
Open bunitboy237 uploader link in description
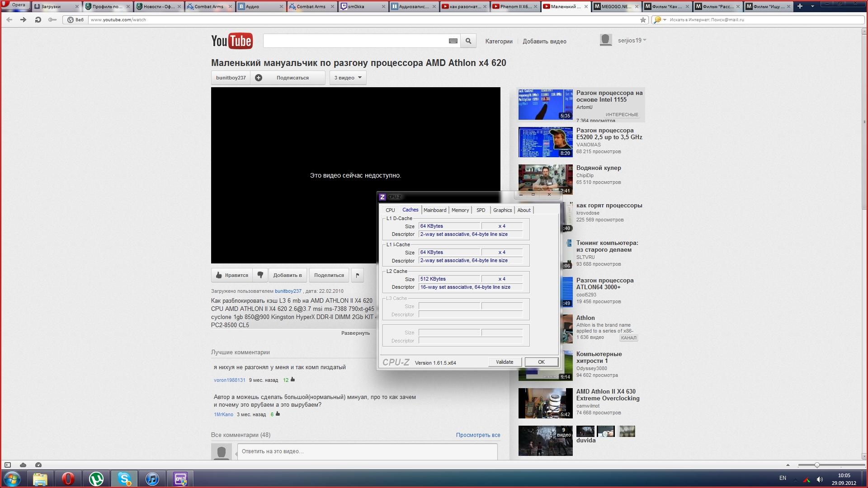(288, 291)
